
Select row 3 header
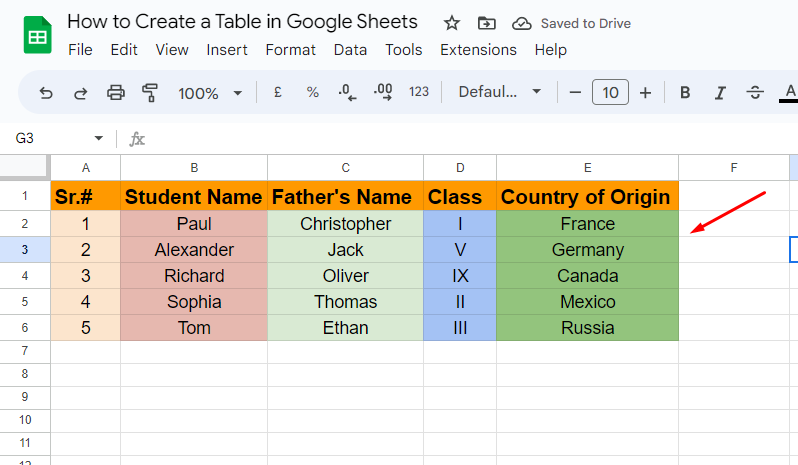(25, 250)
